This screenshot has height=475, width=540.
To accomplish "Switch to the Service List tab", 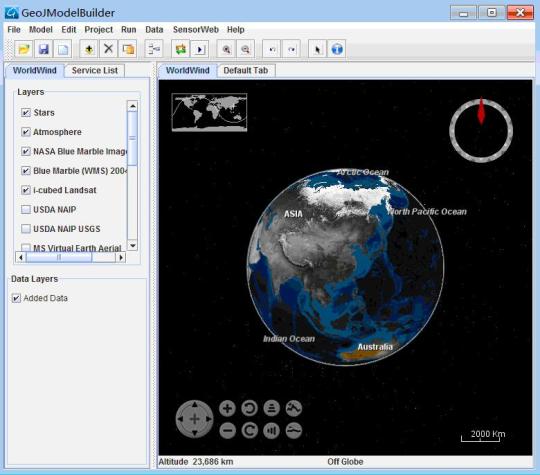I will 95,71.
